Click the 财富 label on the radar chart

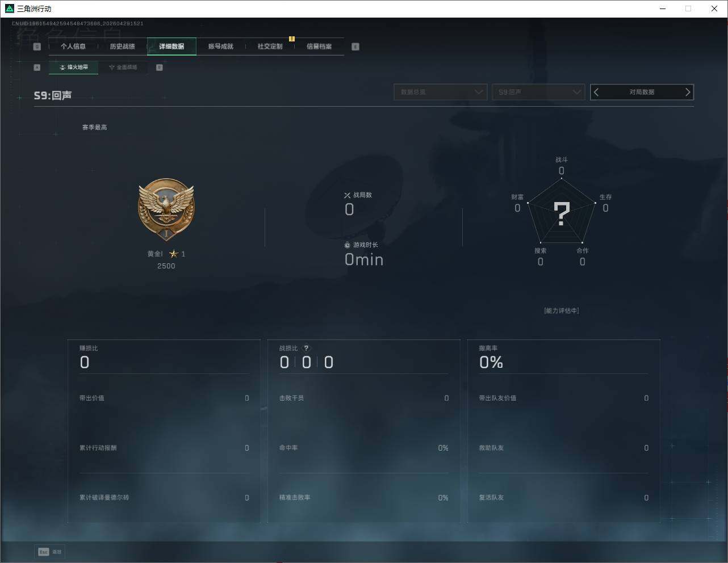517,197
